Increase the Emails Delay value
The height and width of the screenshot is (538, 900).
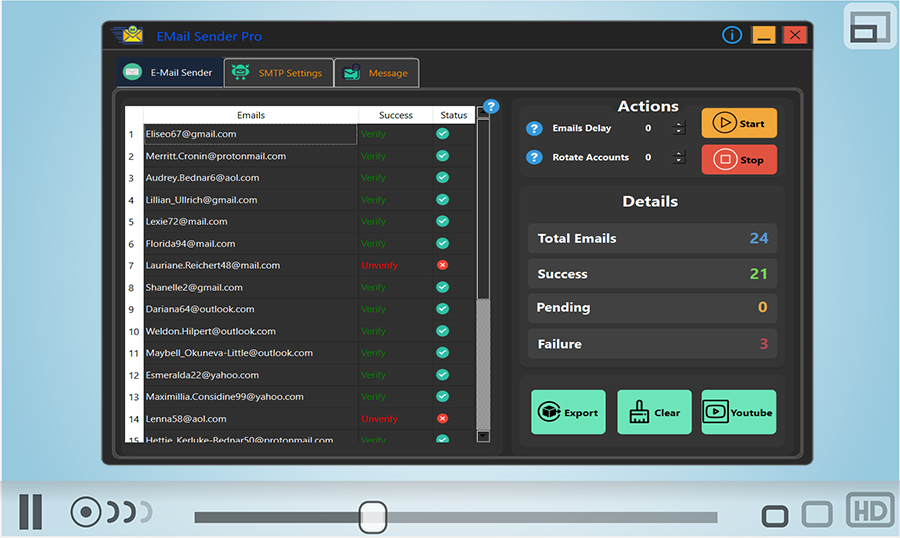click(x=679, y=124)
